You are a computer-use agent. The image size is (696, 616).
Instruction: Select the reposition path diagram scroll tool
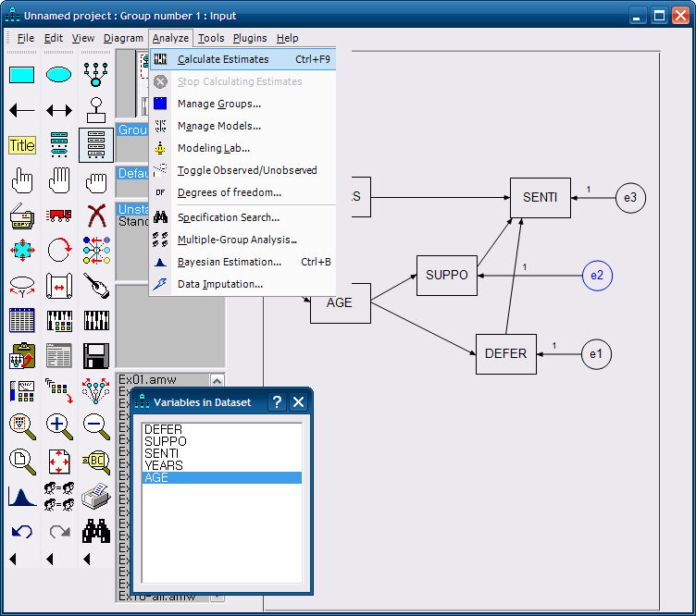(x=58, y=286)
